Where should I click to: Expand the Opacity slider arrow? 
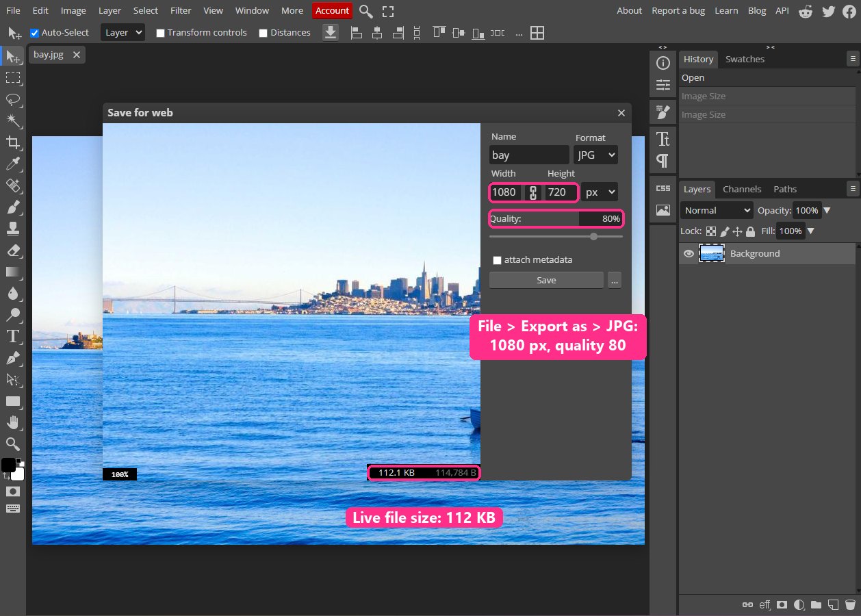[x=827, y=211]
